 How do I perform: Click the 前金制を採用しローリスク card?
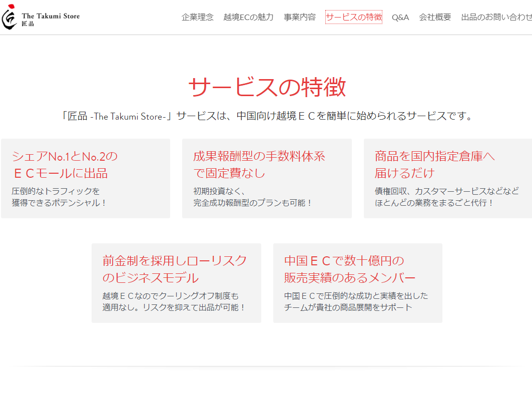(x=176, y=283)
